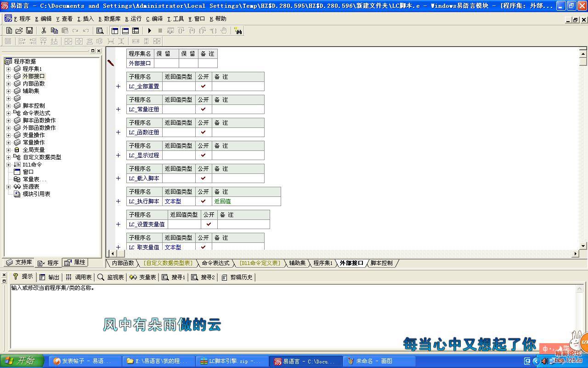Switch to 变量表 bottom tab
Viewport: 588px width, 368px height.
coord(143,277)
